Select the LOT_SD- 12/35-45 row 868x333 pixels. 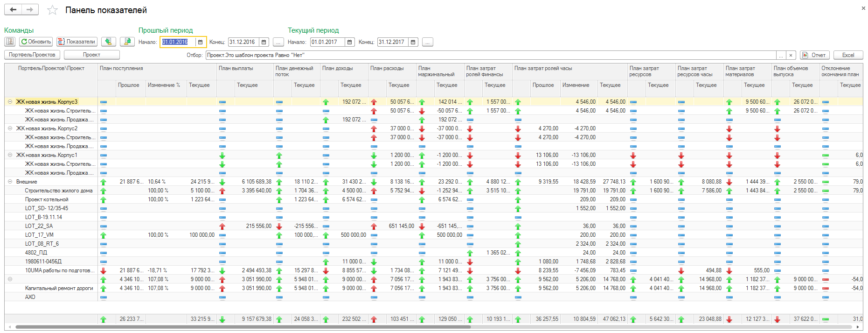pyautogui.click(x=434, y=208)
